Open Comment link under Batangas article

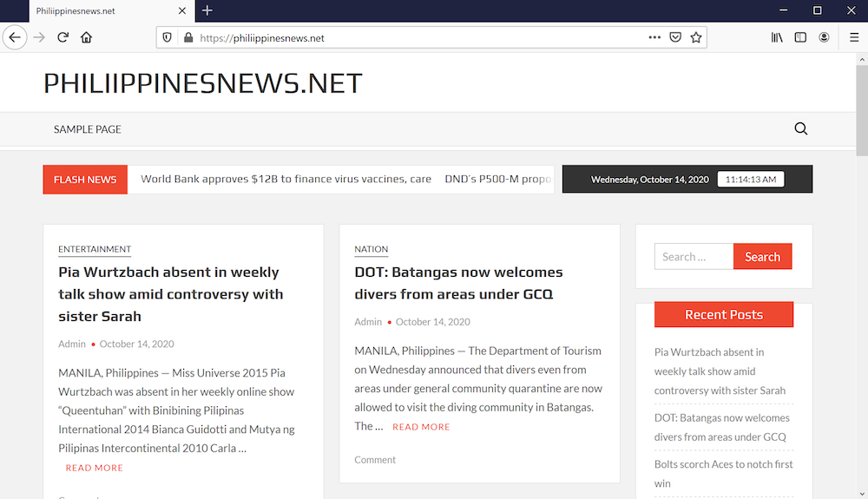tap(375, 460)
